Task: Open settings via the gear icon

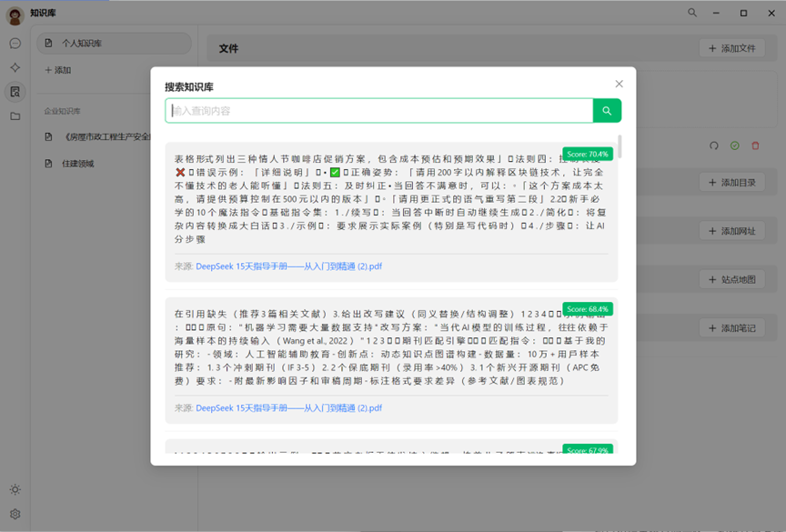Action: pos(15,514)
